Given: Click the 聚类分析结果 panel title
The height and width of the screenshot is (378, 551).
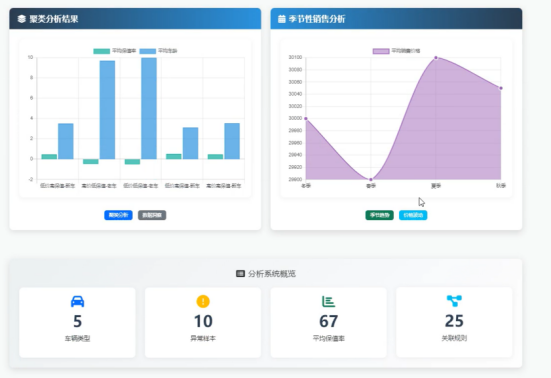Looking at the screenshot, I should pos(54,19).
